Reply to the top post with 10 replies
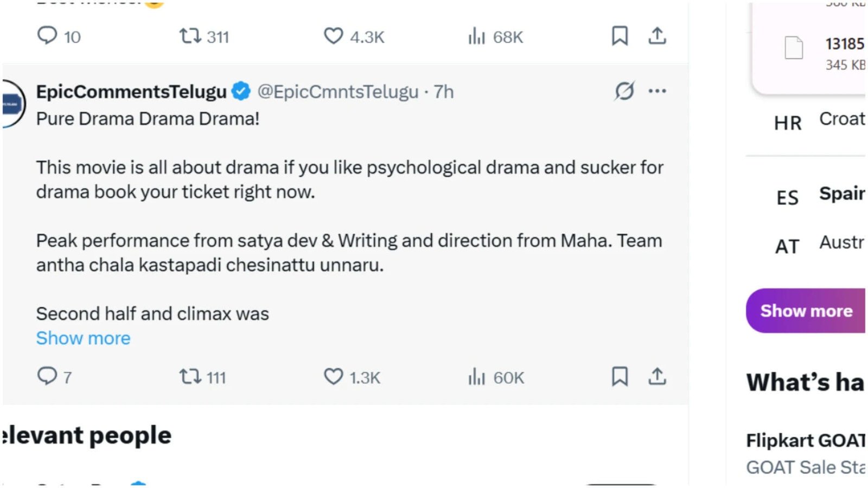Screen dimensions: 868x488 pos(59,36)
